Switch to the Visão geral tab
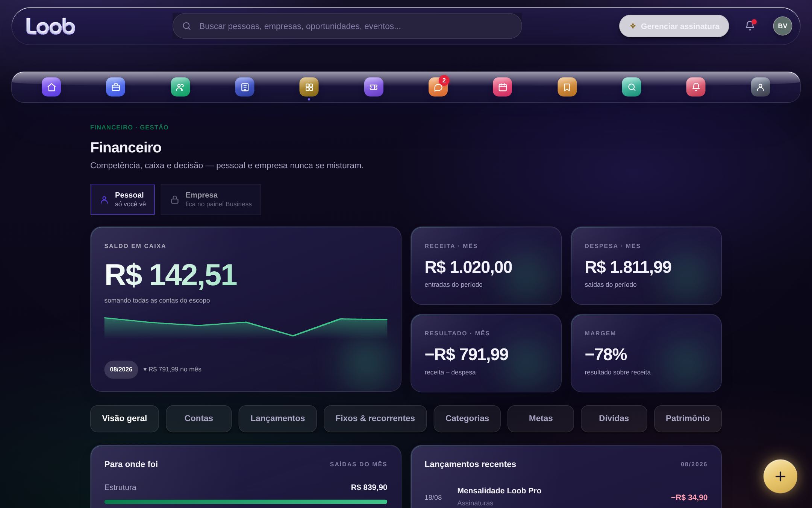Image resolution: width=812 pixels, height=508 pixels. [124, 418]
